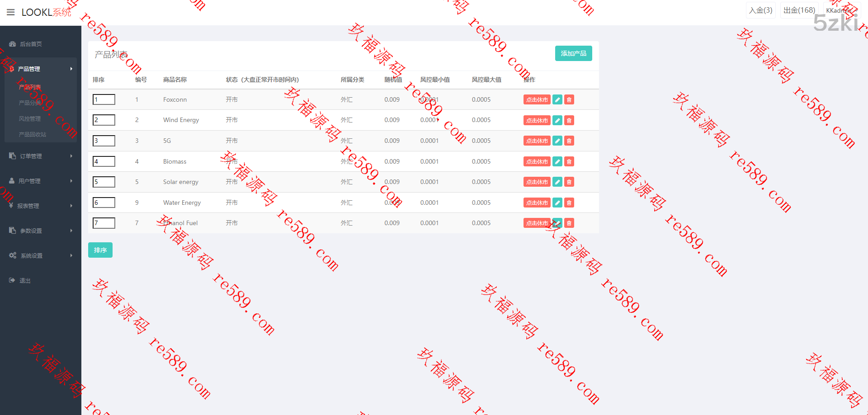Delete the Ethanol Fuel product
The image size is (868, 415).
point(569,223)
